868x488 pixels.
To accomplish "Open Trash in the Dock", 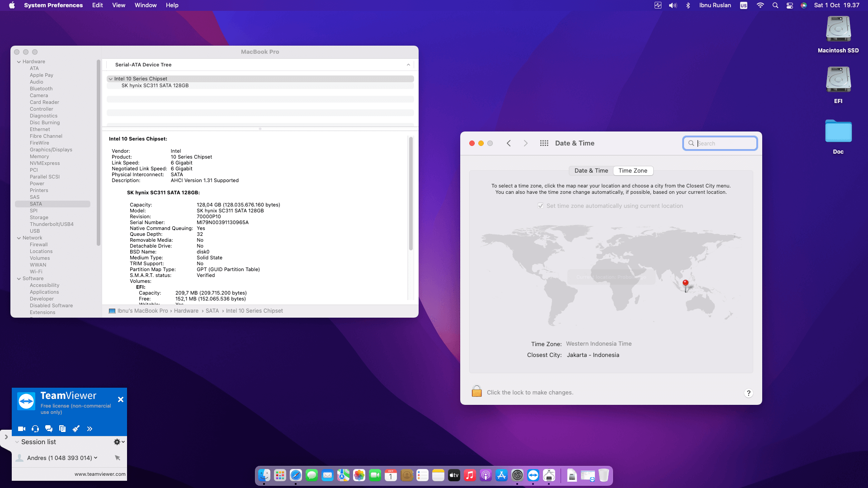I will (x=604, y=475).
